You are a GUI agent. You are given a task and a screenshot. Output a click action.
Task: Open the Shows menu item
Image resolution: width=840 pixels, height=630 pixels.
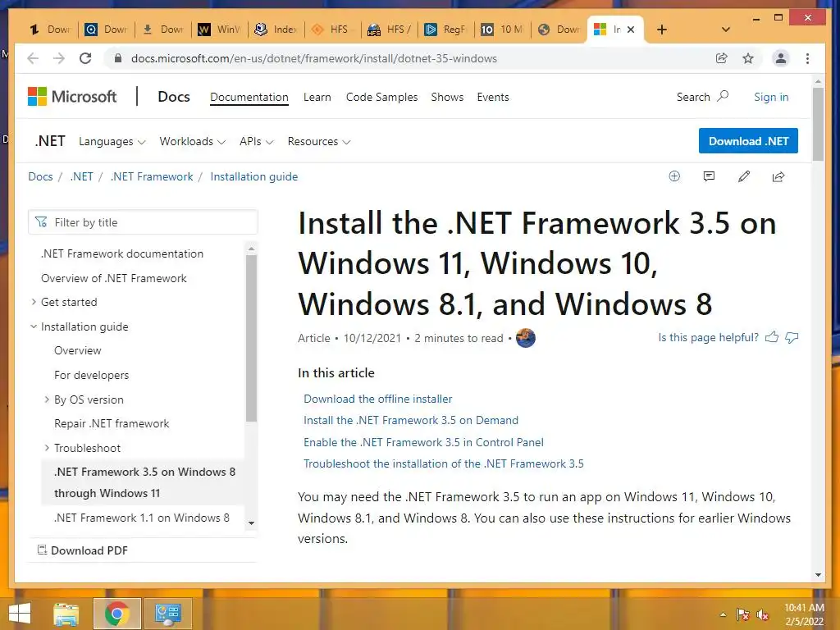(x=447, y=97)
